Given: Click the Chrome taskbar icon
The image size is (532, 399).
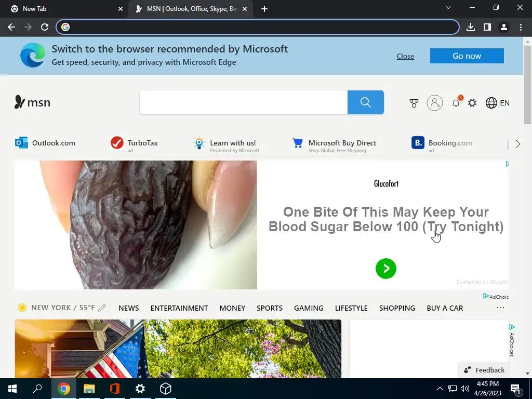Looking at the screenshot, I should [63, 389].
